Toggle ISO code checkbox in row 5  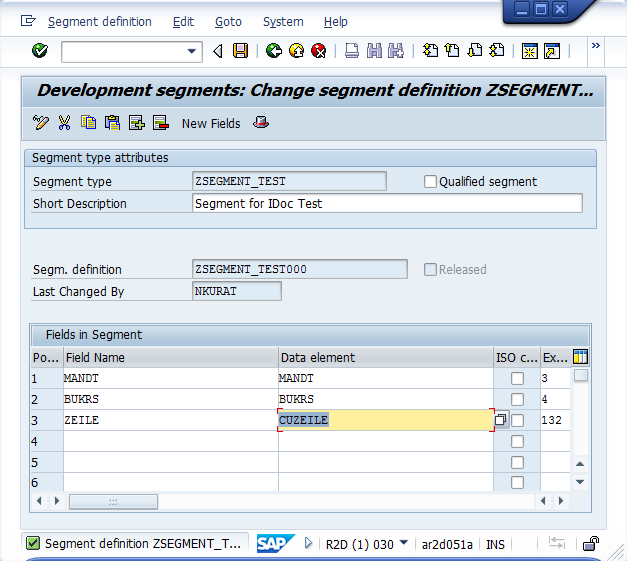pos(517,462)
